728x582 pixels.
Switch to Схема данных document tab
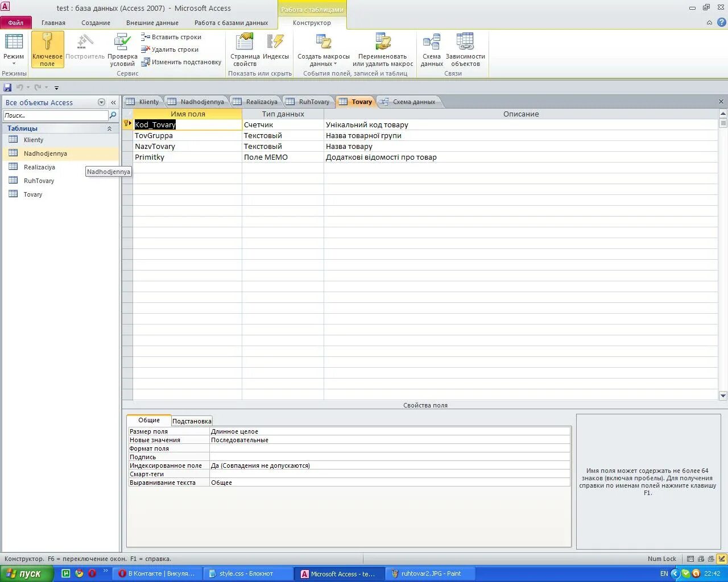[408, 102]
